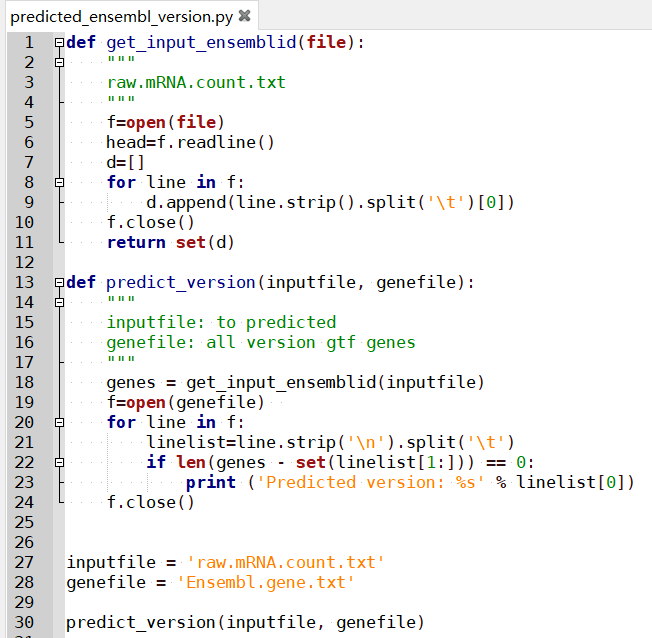Click line number 5 in the margin
Screen dimensions: 652x638
(x=29, y=122)
